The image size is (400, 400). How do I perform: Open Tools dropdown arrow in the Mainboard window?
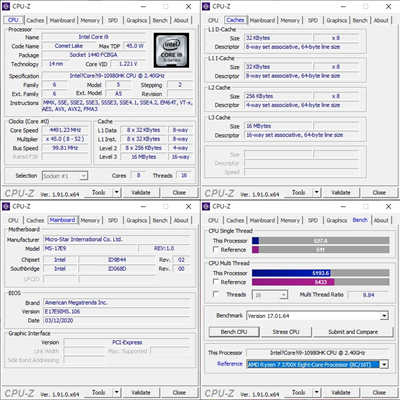click(x=116, y=392)
